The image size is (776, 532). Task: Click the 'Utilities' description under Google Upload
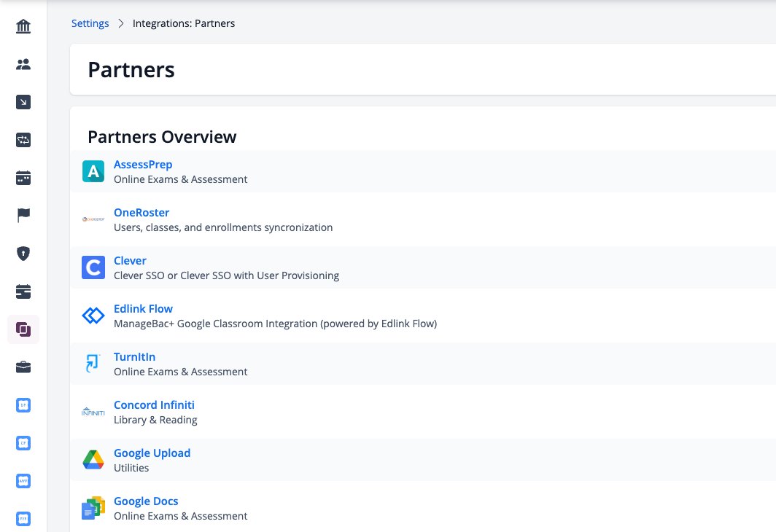click(x=131, y=468)
